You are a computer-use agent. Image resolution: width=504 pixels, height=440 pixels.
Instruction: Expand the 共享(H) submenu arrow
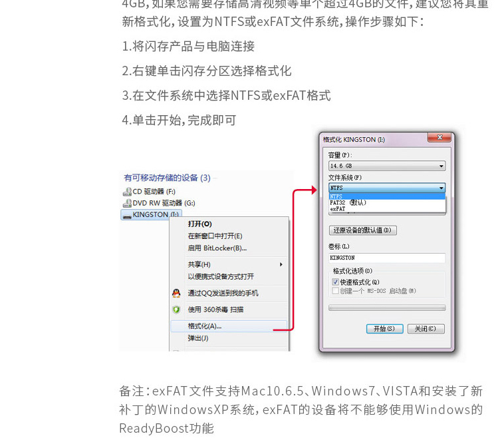[x=281, y=264]
